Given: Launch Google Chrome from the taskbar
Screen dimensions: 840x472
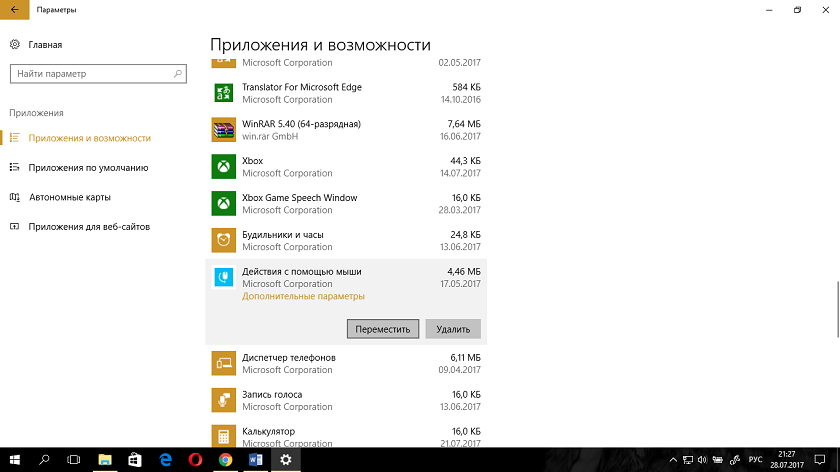Looking at the screenshot, I should tap(226, 460).
